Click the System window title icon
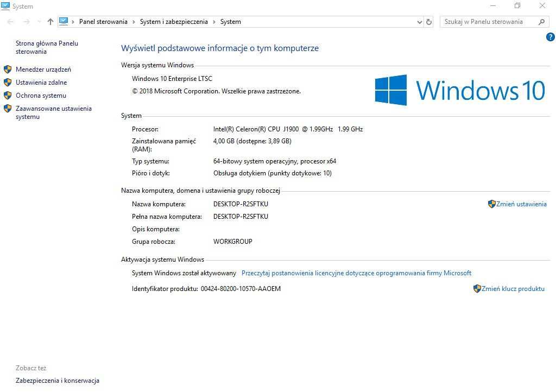 click(x=5, y=6)
